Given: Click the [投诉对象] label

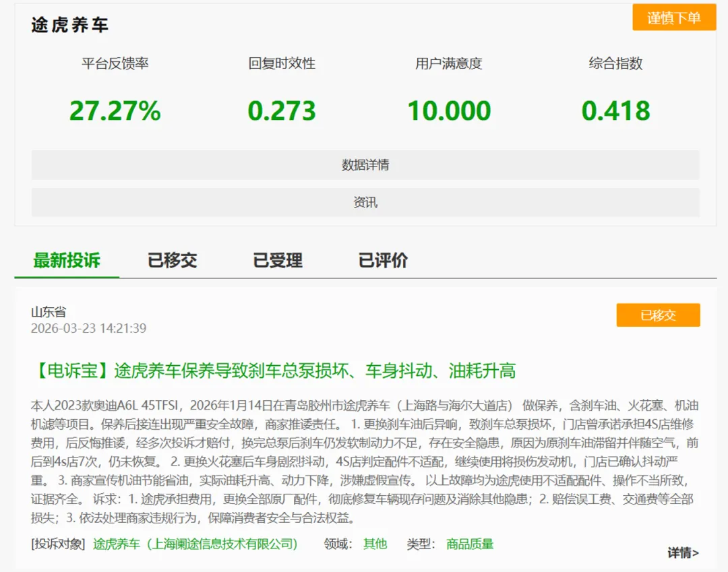Looking at the screenshot, I should 58,544.
